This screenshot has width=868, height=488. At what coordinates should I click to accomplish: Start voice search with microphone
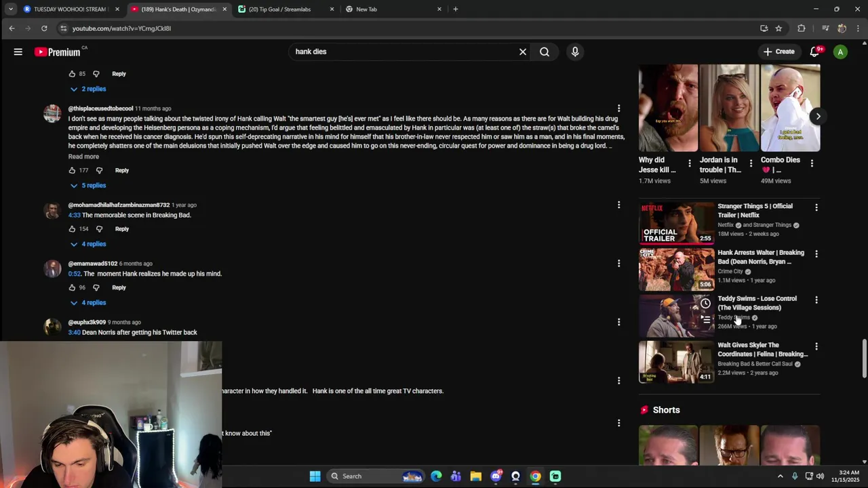(x=575, y=52)
